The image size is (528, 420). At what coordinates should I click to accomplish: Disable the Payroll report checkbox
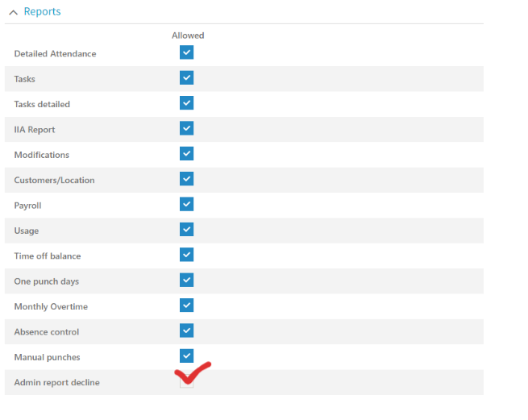coord(187,204)
